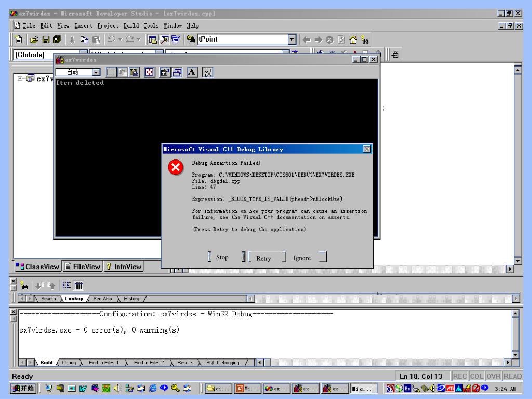Click the Start button on the taskbar
Image resolution: width=532 pixels, height=399 pixels.
[x=23, y=388]
